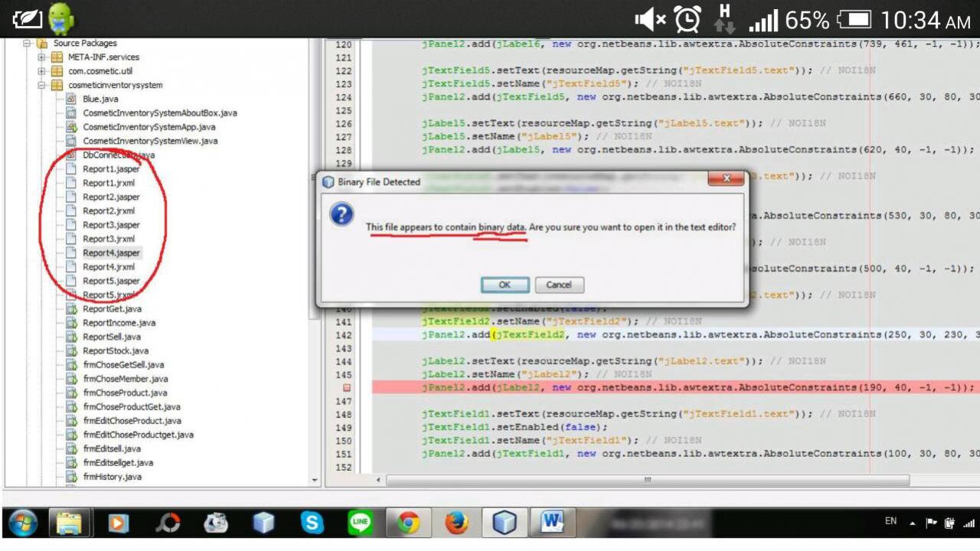Show hidden tray icons arrow

[x=913, y=523]
